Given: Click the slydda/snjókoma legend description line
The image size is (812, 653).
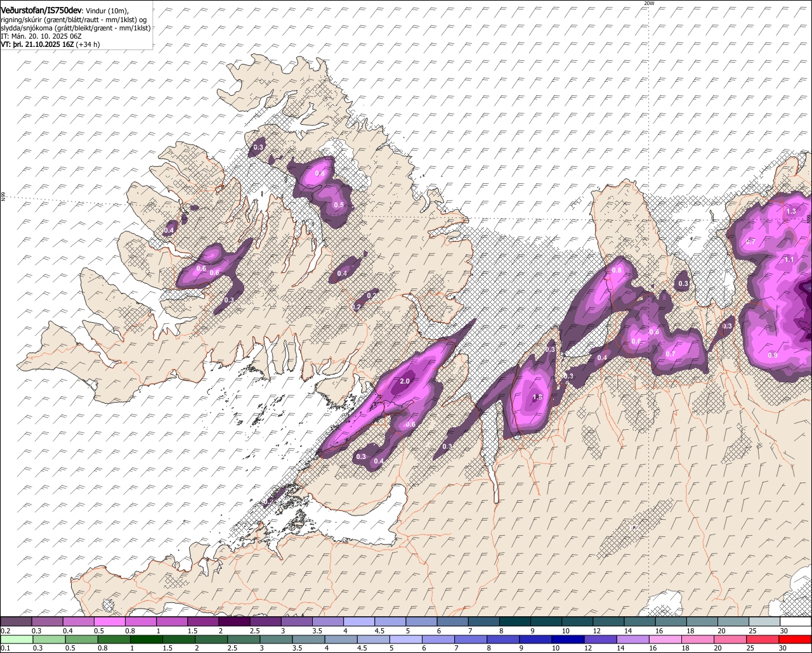Looking at the screenshot, I should 75,29.
